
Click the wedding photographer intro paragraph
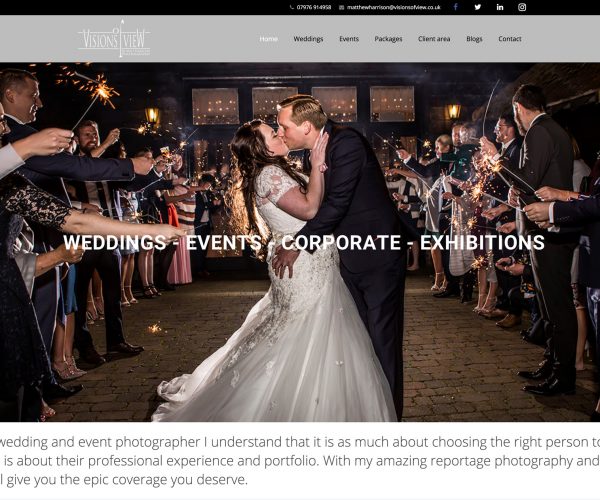point(300,461)
